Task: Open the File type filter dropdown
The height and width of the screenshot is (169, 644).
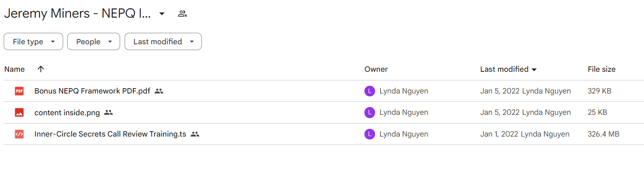Action: click(x=33, y=41)
